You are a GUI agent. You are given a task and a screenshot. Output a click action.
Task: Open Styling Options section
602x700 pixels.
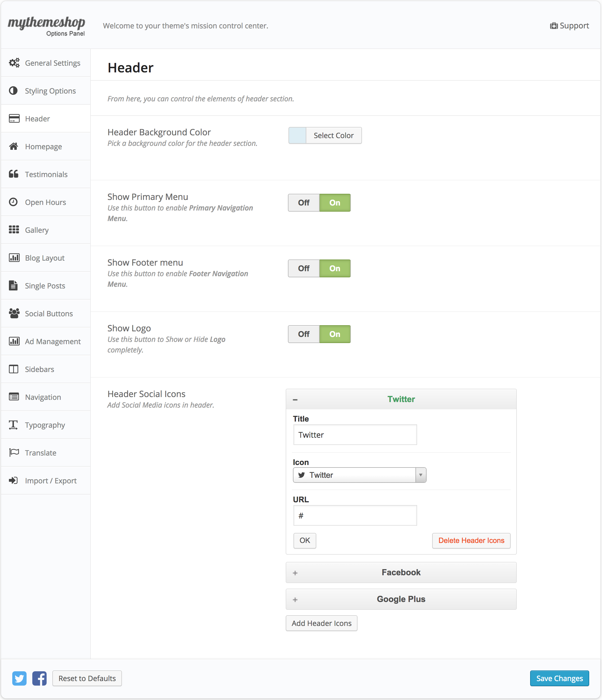50,91
